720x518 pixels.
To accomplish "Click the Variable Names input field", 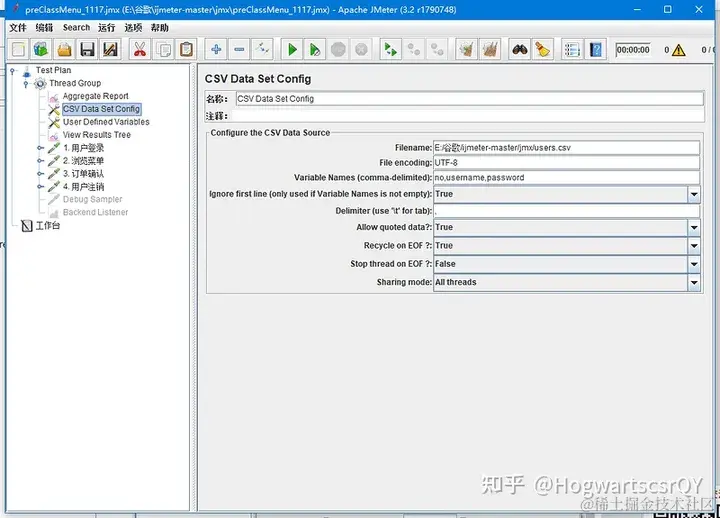I will (x=567, y=177).
